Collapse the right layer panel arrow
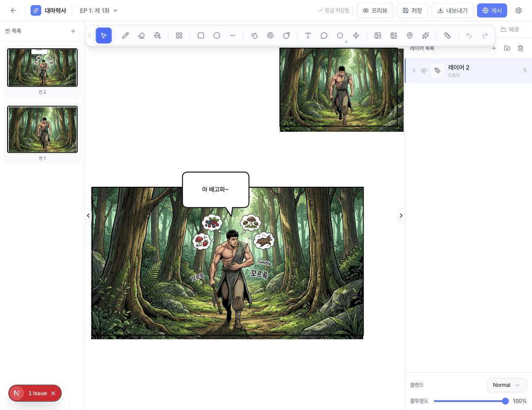 401,216
